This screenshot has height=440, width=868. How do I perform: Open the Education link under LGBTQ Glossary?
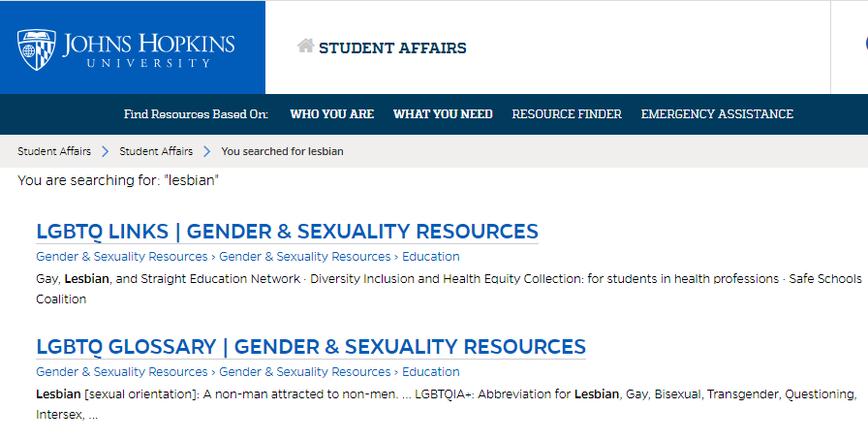click(431, 372)
